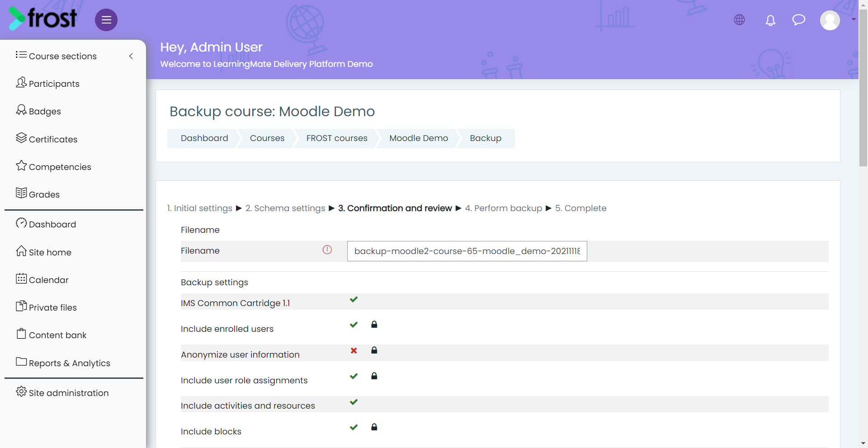
Task: Open Certificates in the sidebar
Action: (x=47, y=139)
